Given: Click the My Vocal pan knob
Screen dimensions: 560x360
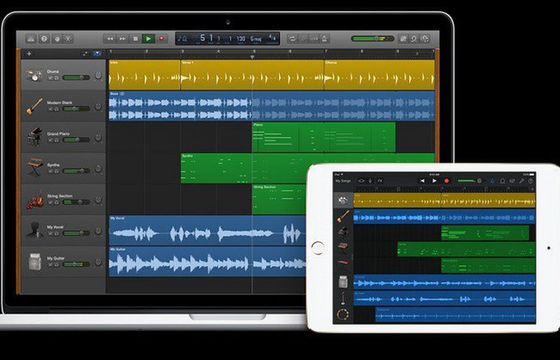Looking at the screenshot, I should 98,231.
